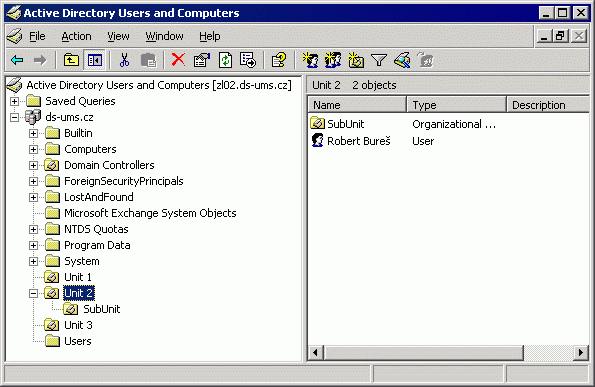Click the red Delete X icon
This screenshot has width=595, height=387.
[x=178, y=60]
